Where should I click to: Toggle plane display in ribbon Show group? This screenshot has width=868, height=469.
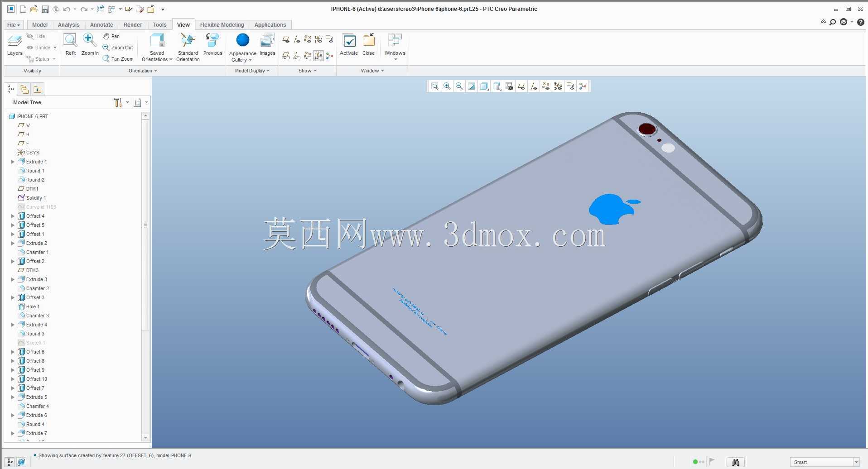[286, 39]
